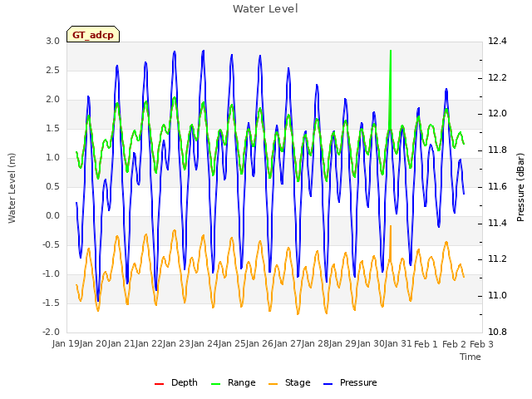
Task: Click the 12.0 right axis label
Action: coord(497,113)
